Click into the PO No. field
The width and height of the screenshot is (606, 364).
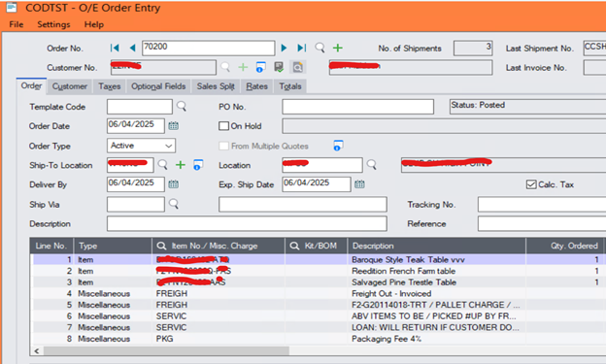(x=358, y=107)
